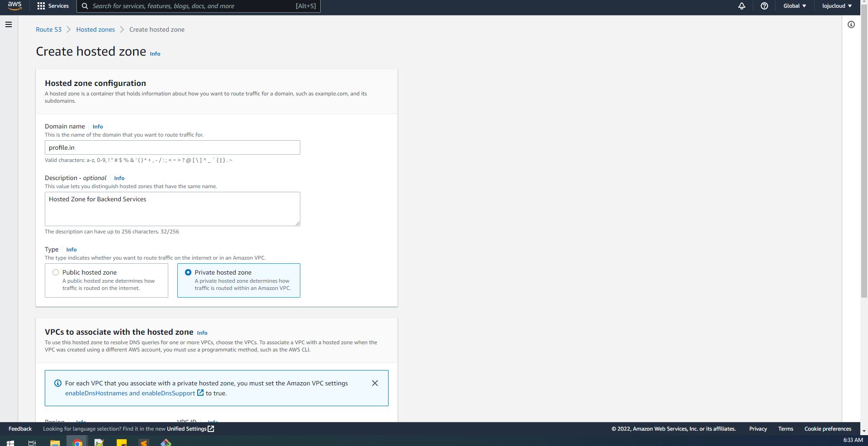
Task: Open the AWS console home logo
Action: tap(14, 5)
